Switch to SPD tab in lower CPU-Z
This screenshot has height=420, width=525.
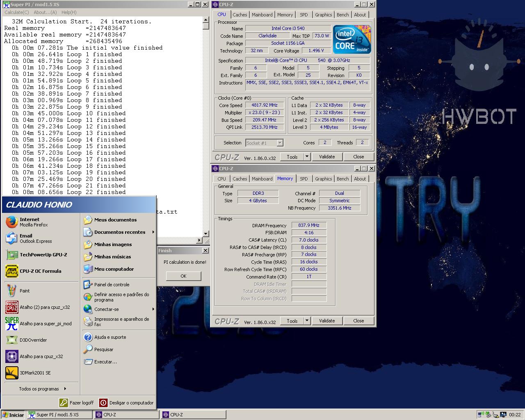click(304, 179)
